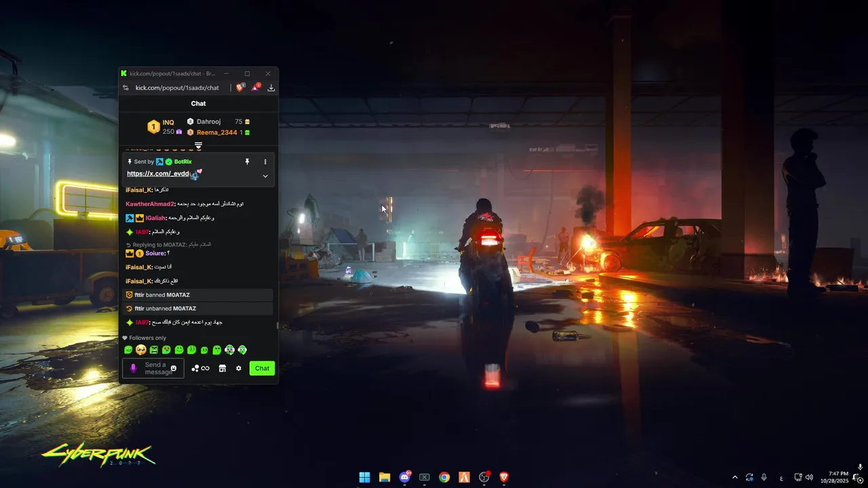The height and width of the screenshot is (488, 868).
Task: Insert the yellow pleading-face emote
Action: click(x=140, y=350)
